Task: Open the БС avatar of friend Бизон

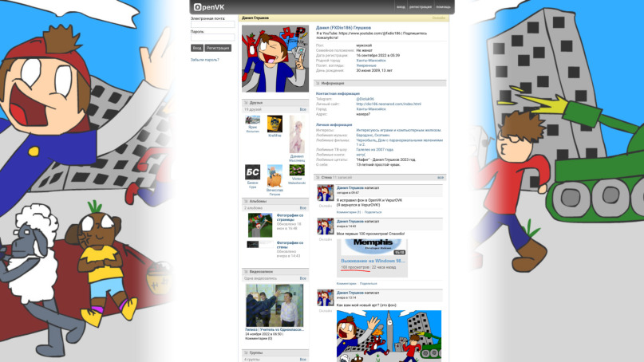Action: coord(253,172)
